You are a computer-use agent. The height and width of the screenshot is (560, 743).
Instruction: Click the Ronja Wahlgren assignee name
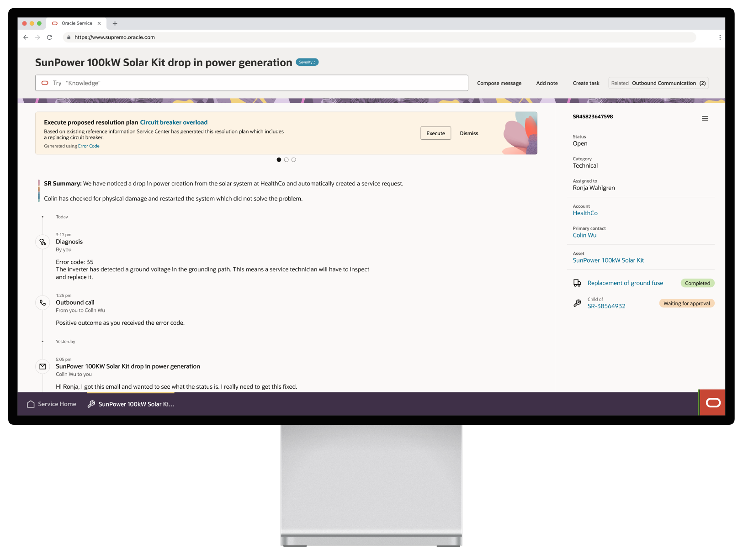(594, 188)
